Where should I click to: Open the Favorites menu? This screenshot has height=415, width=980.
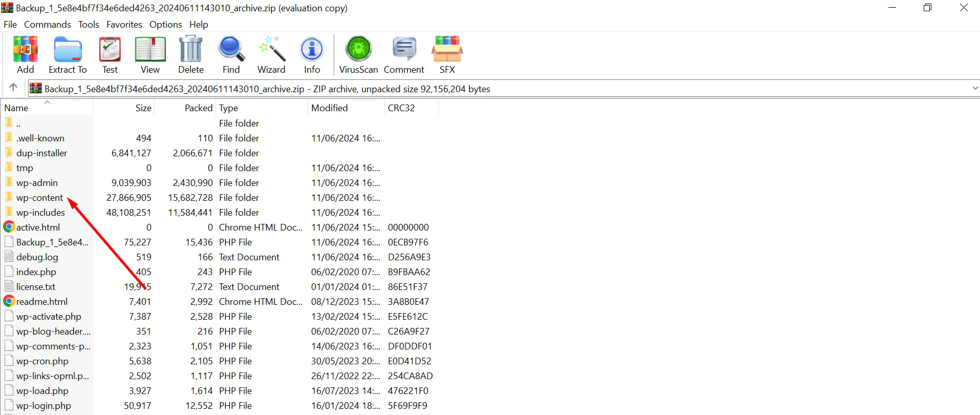124,25
